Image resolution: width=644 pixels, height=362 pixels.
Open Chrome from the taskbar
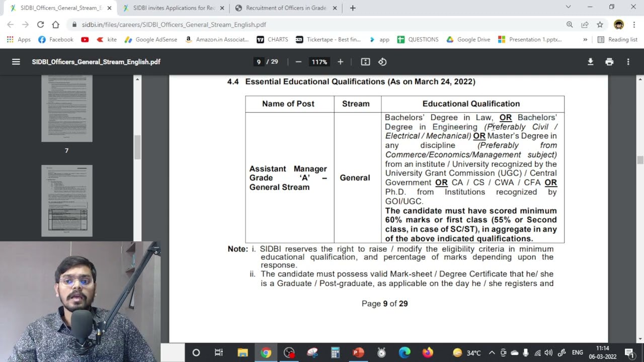pos(266,352)
